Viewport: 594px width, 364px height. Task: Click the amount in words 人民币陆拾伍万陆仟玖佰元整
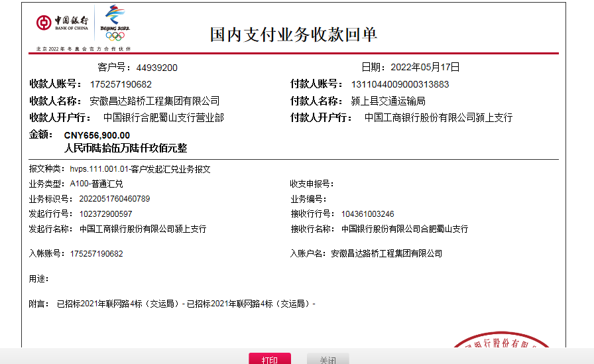(x=125, y=148)
